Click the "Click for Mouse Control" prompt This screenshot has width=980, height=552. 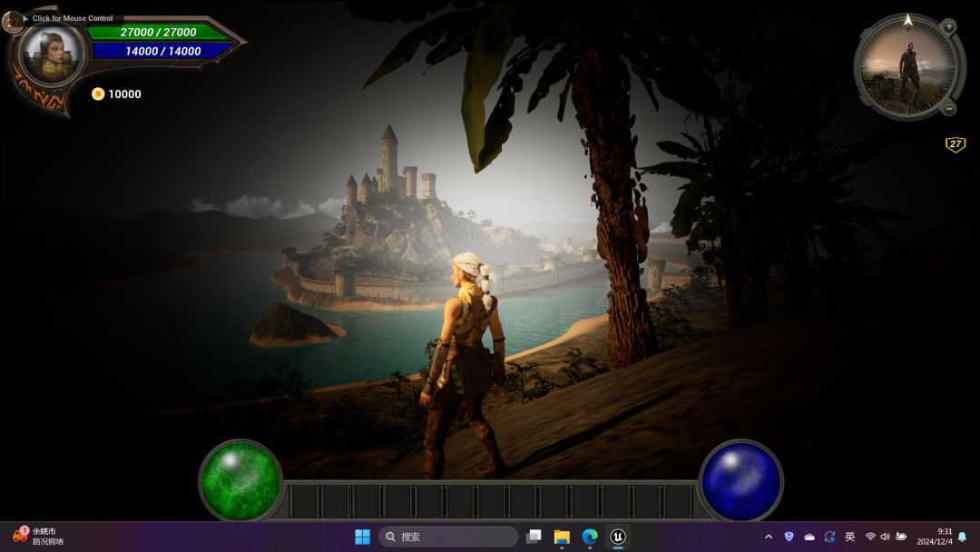(73, 18)
